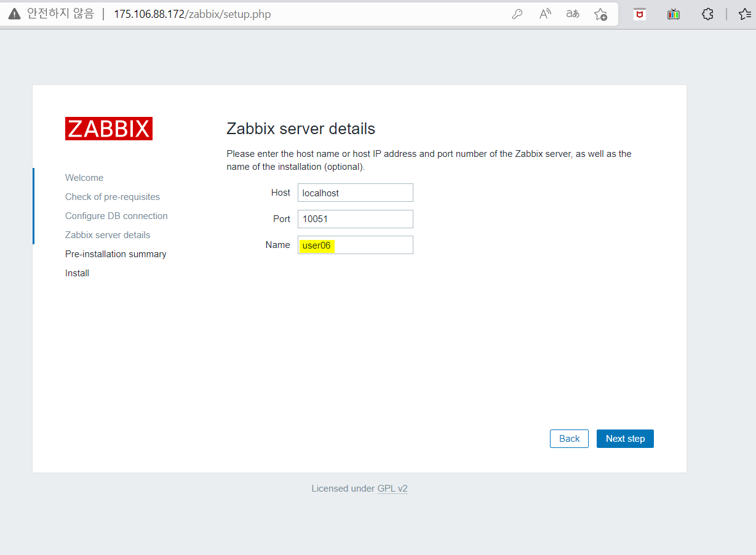Start Read aloud from the toolbar
Screen dimensions: 756x555
[x=544, y=14]
